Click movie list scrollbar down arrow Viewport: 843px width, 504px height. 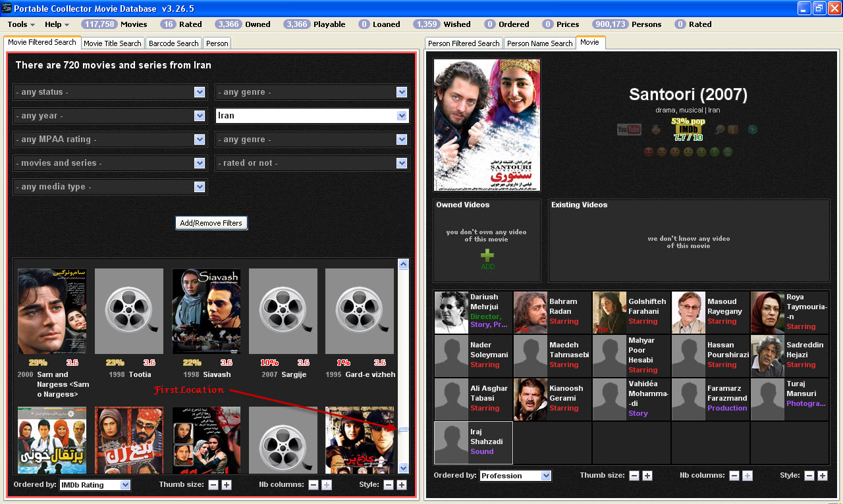click(x=404, y=468)
